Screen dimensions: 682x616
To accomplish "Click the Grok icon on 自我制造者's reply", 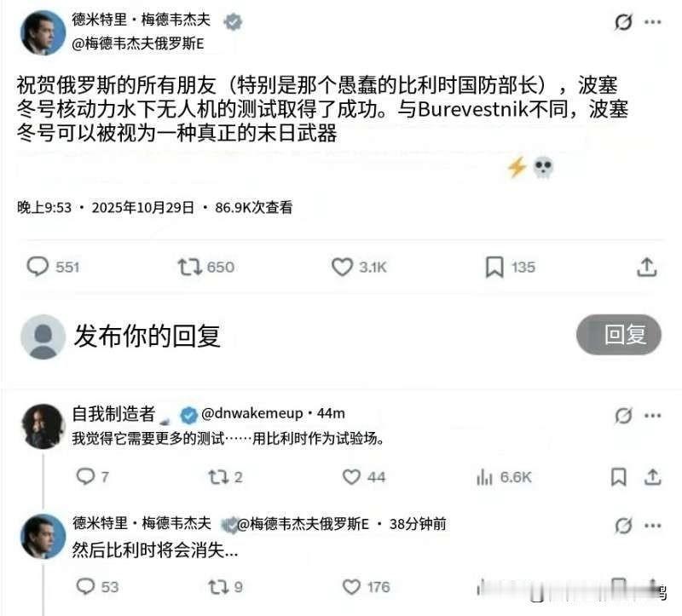I will [623, 415].
